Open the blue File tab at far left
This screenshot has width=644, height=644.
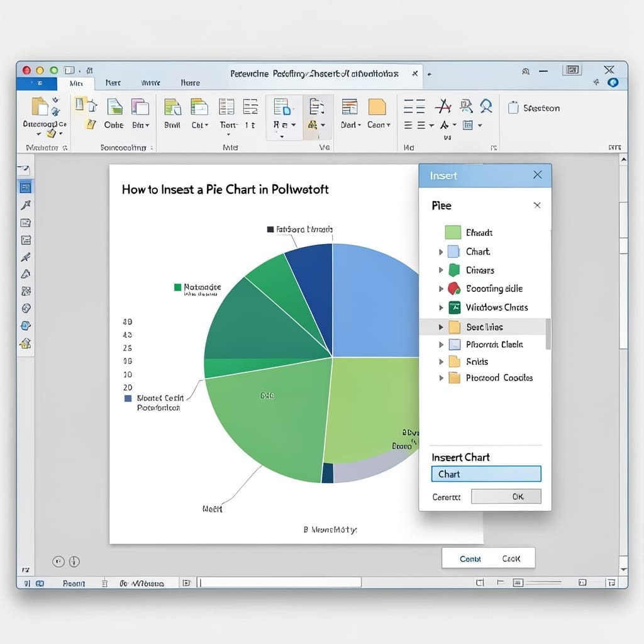pos(37,83)
